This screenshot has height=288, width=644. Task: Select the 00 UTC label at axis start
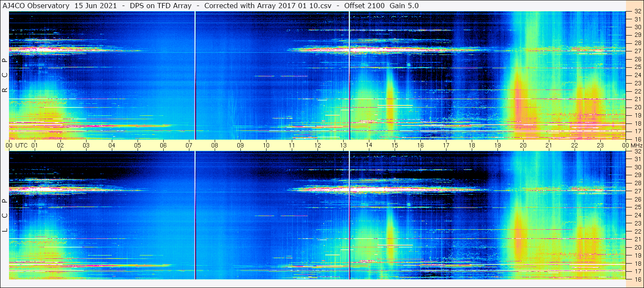pyautogui.click(x=9, y=145)
